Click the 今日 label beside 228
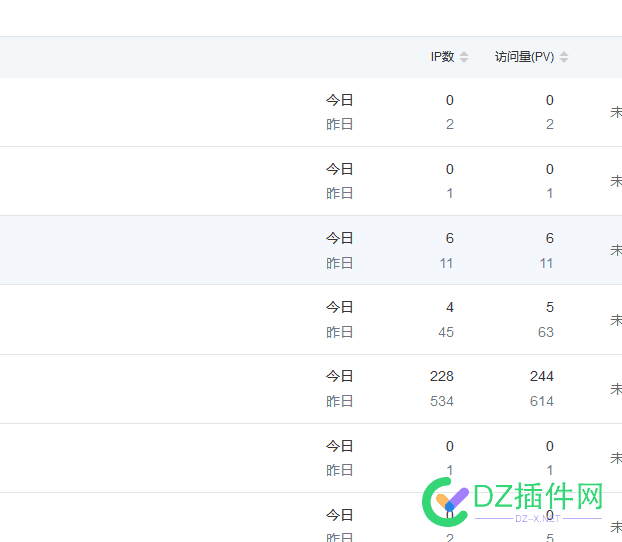Viewport: 622px width, 542px height. tap(340, 376)
